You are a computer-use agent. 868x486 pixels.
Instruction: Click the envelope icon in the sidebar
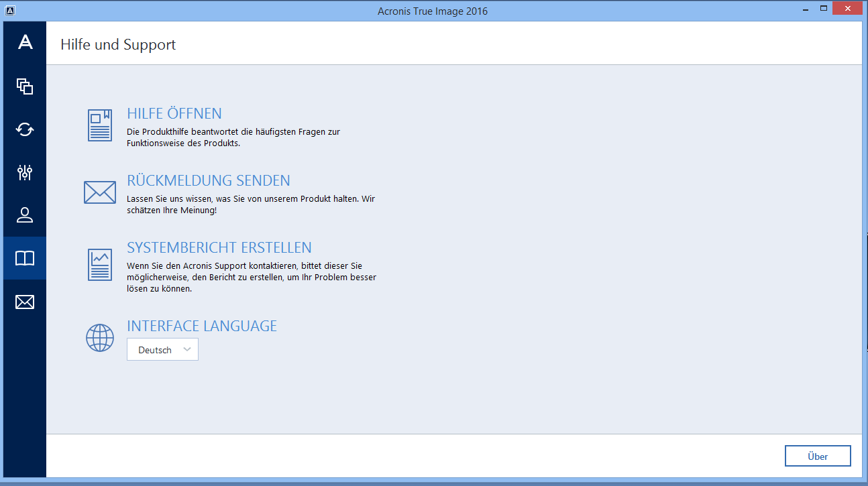point(25,302)
